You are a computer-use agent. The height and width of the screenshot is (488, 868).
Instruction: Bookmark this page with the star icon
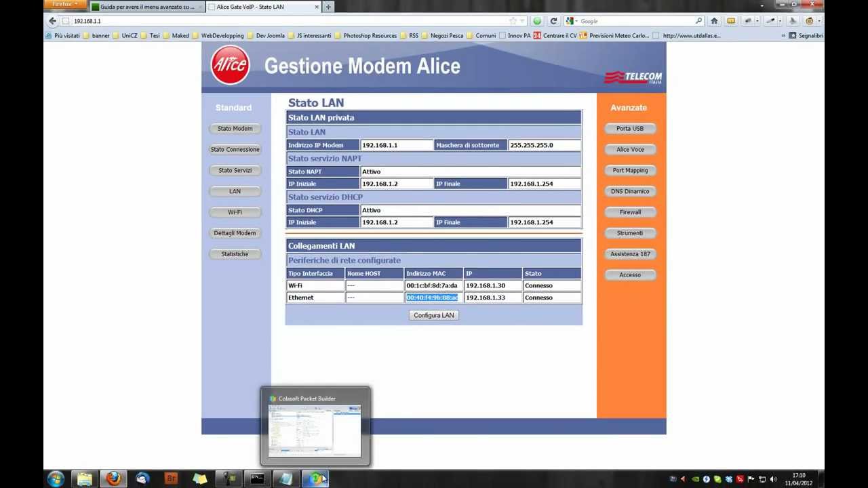pos(513,21)
